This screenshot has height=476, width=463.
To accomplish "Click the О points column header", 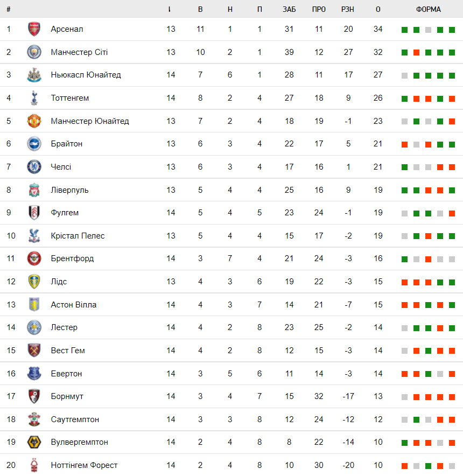I will (378, 9).
